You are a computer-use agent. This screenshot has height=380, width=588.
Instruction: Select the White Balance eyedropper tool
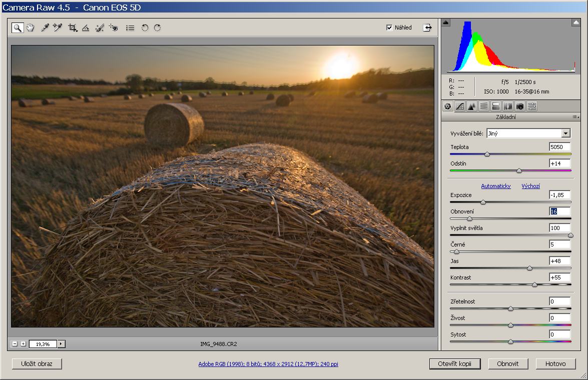click(x=45, y=28)
